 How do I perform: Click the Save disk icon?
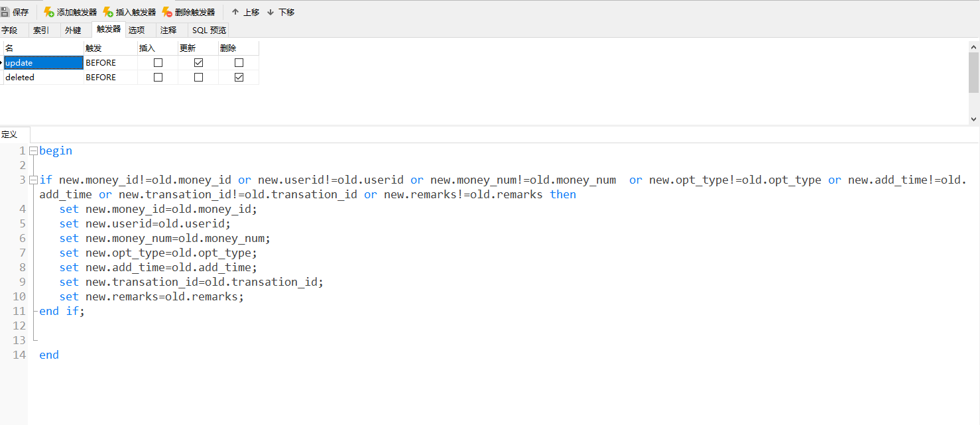pos(5,12)
